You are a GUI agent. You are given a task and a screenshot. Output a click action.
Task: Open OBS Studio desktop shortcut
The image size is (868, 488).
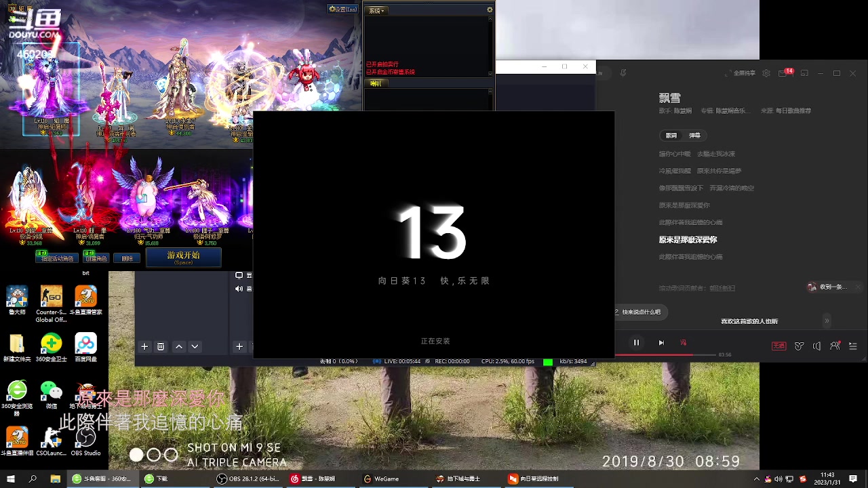point(86,441)
